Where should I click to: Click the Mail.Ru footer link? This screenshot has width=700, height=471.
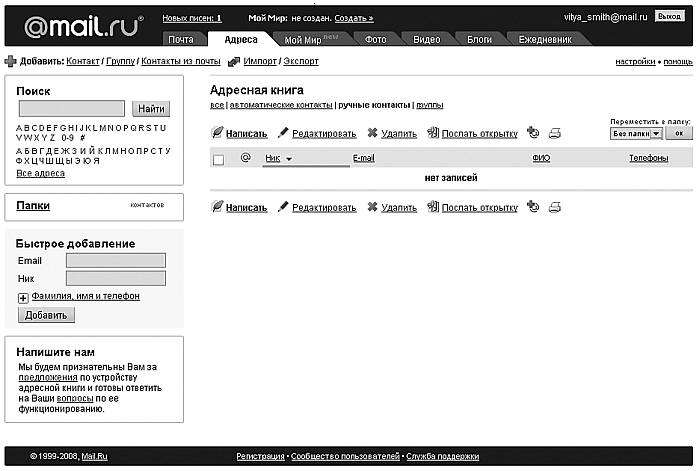(94, 456)
